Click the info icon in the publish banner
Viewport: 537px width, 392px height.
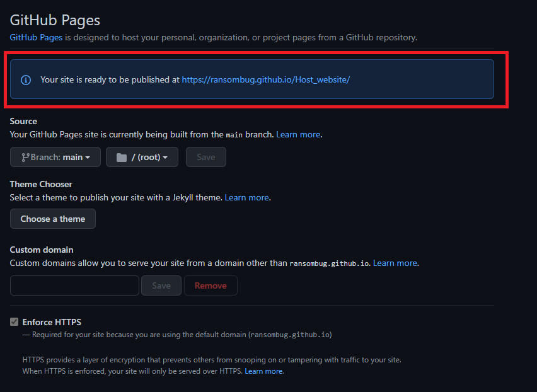pyautogui.click(x=25, y=79)
